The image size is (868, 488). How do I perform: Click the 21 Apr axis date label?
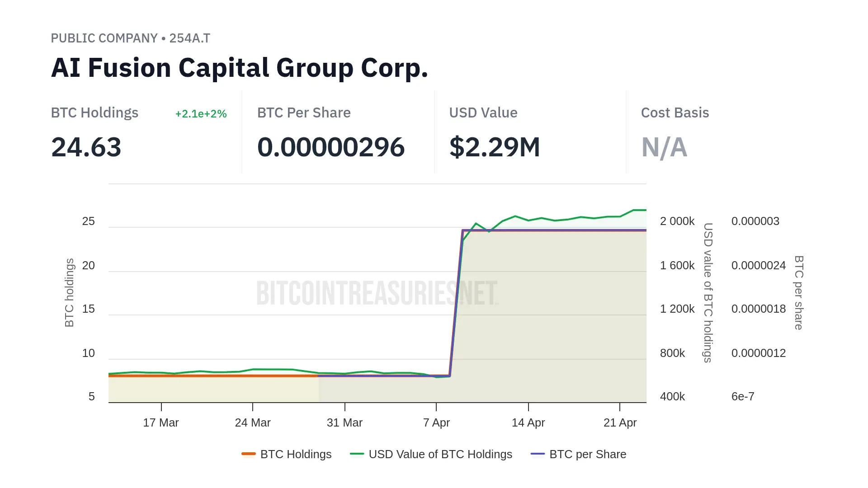[x=620, y=422]
